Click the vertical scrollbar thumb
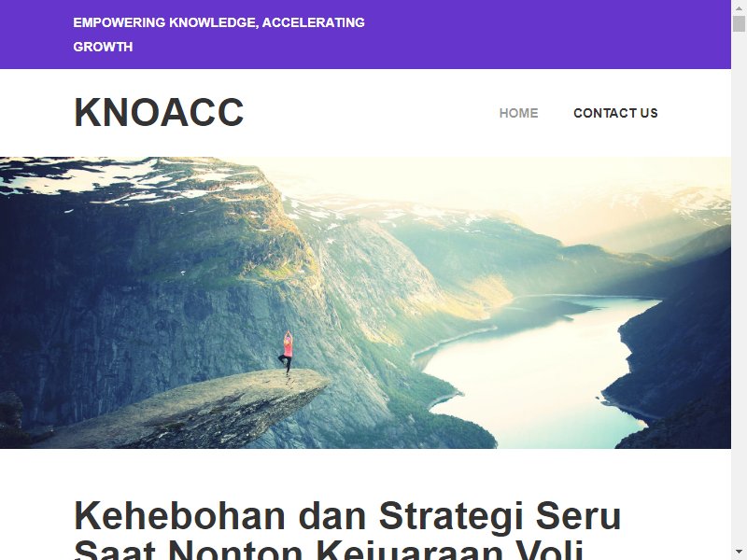This screenshot has width=747, height=560. 739,24
